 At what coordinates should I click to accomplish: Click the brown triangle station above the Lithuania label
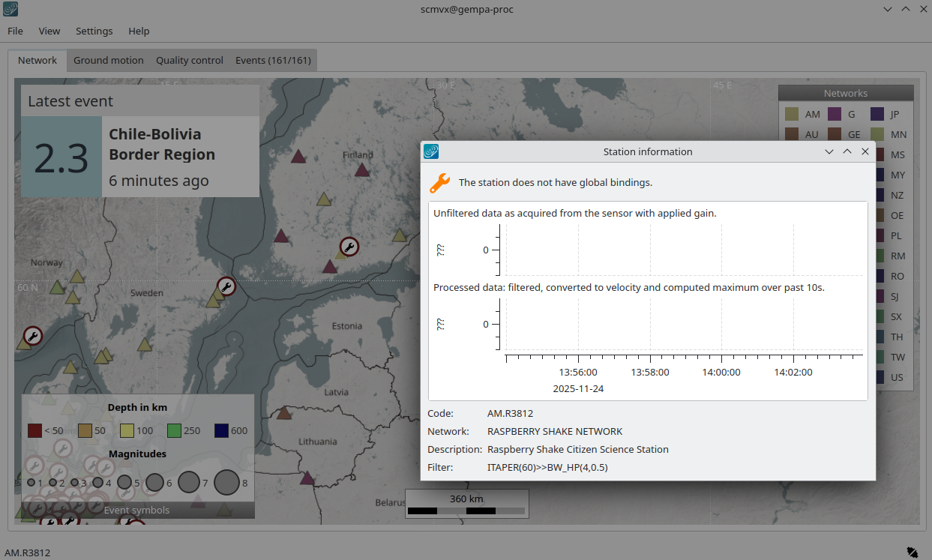point(284,413)
